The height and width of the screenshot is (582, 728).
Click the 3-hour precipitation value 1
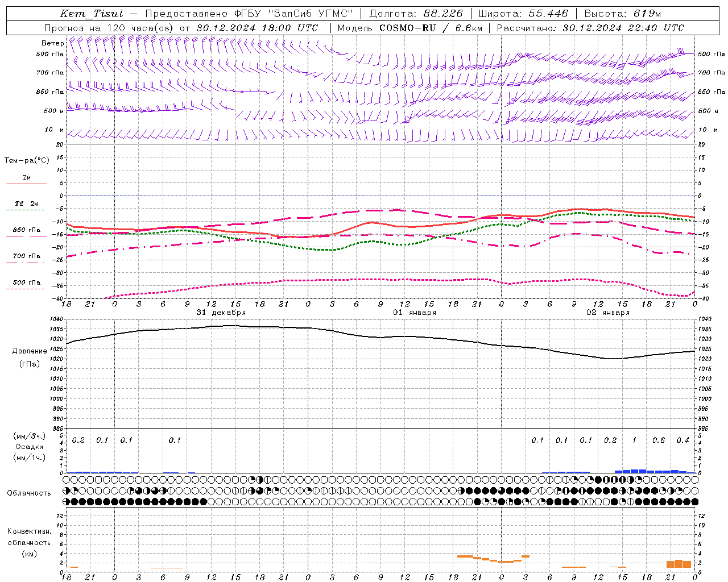coord(635,440)
